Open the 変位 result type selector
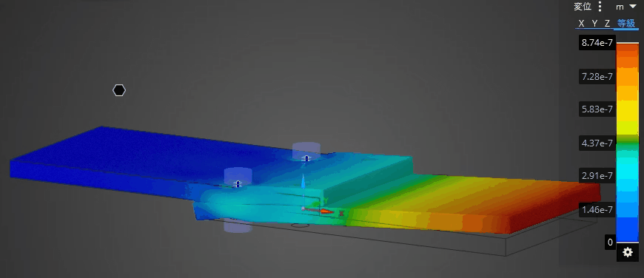This screenshot has height=278, width=644. click(x=583, y=7)
